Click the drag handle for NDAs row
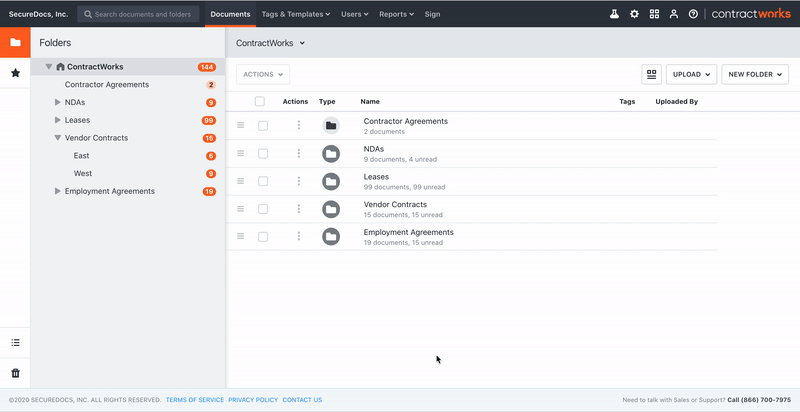The height and width of the screenshot is (412, 800). pos(240,153)
